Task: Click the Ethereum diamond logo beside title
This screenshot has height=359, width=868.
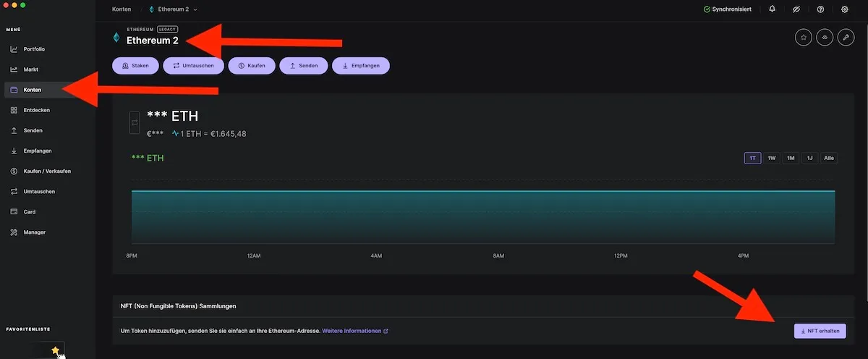Action: [x=116, y=37]
